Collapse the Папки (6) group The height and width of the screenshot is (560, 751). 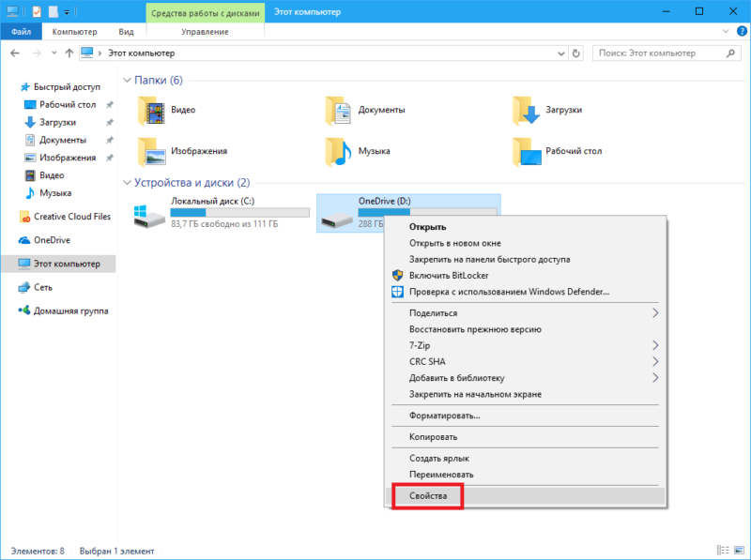click(x=127, y=81)
